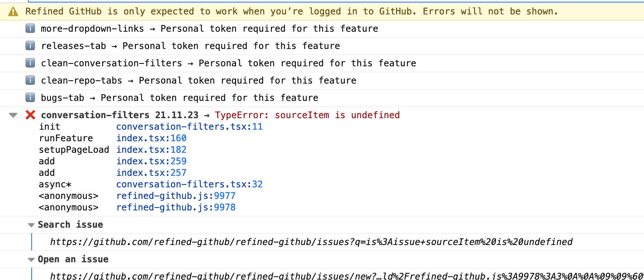Open the Search issue GitHub URL
Viewport: 644px width, 280px height.
(x=310, y=242)
